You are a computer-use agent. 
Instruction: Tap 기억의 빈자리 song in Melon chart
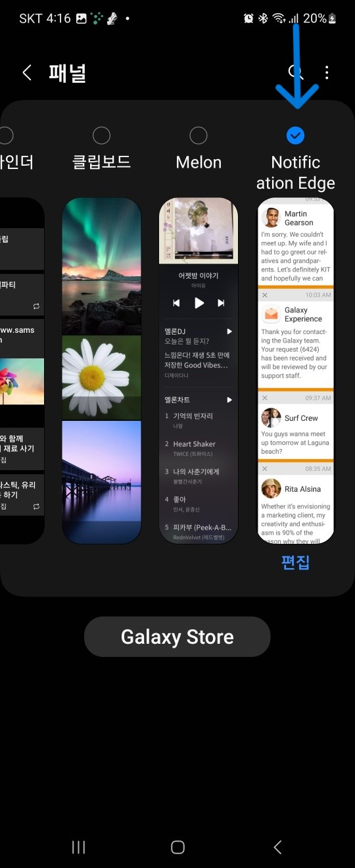point(197,420)
